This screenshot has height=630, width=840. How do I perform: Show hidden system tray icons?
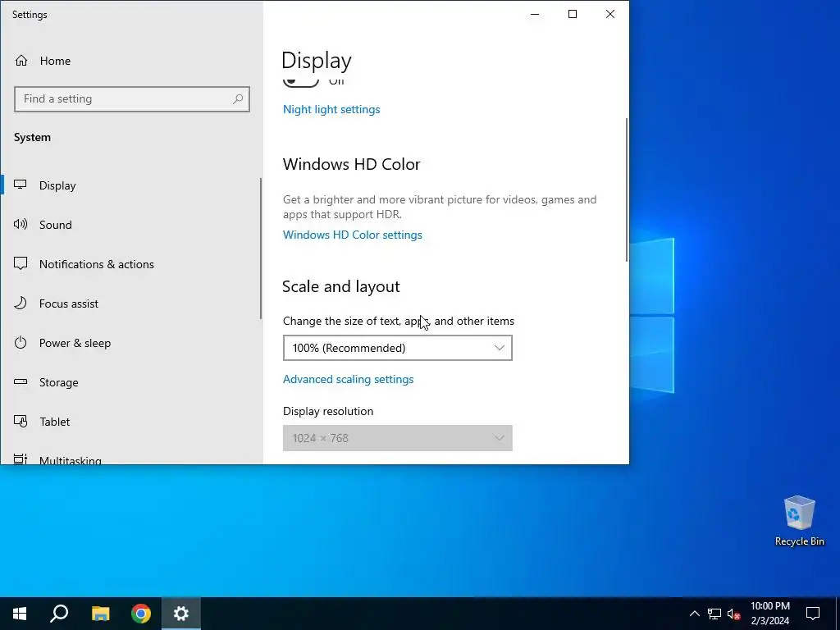click(x=694, y=614)
